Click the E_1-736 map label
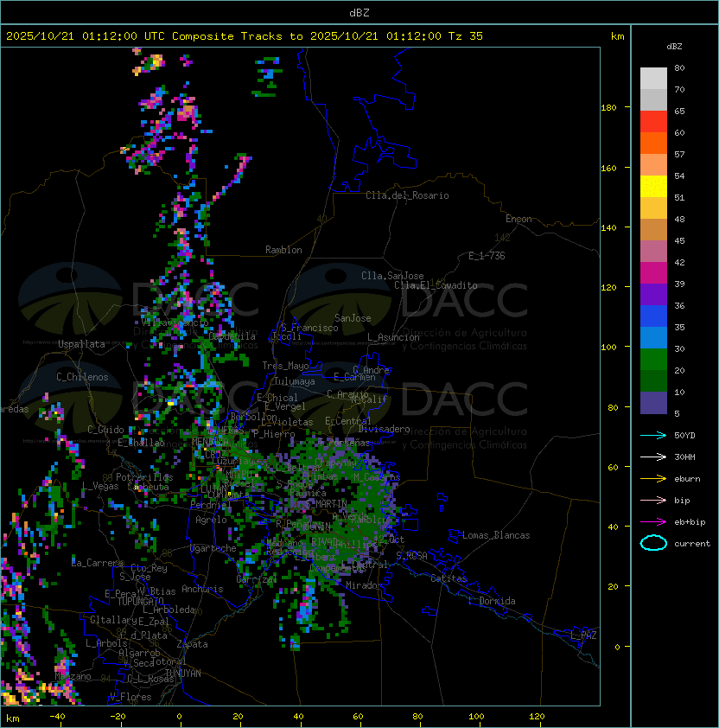The image size is (719, 728). pyautogui.click(x=487, y=256)
